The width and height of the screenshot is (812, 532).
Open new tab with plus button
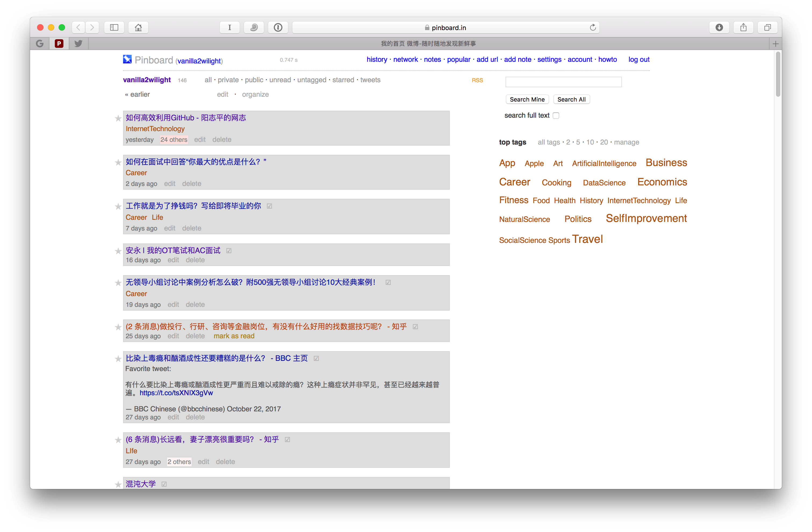point(775,44)
